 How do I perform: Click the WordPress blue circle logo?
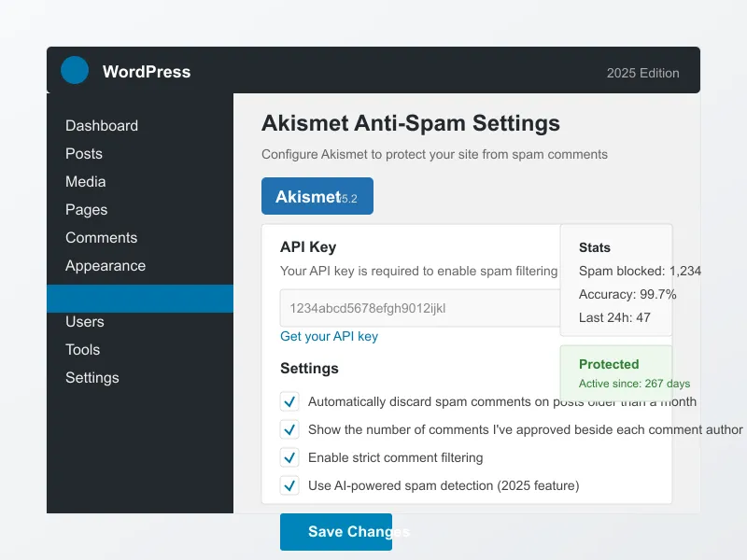75,70
